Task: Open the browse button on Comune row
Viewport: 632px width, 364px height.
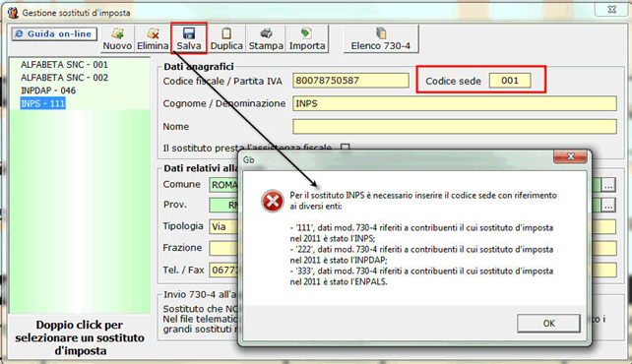Action: [x=608, y=185]
